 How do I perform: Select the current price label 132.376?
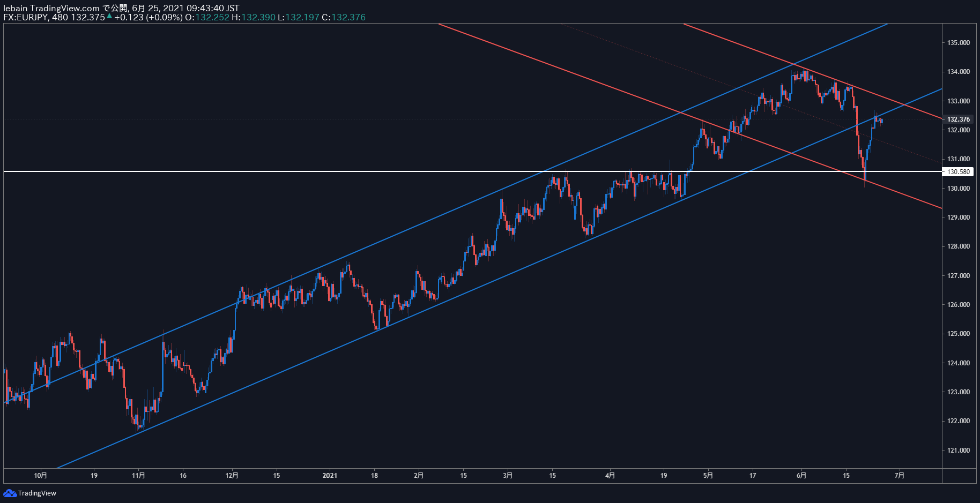click(958, 119)
